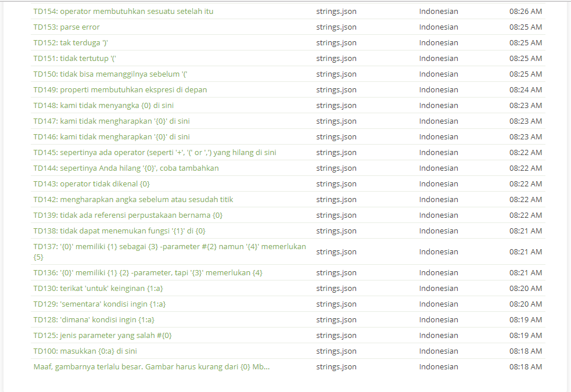Open TD138 tidak dapat menemukan fungsi entry
Screen dimensions: 571x392
click(120, 231)
